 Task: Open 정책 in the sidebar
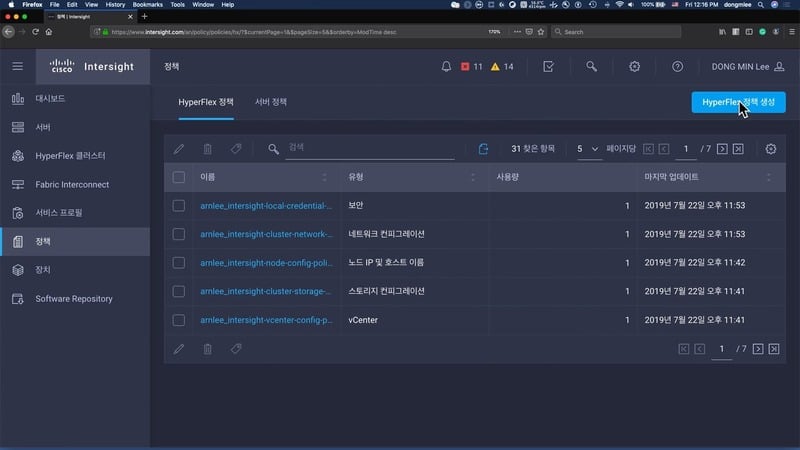tap(76, 241)
